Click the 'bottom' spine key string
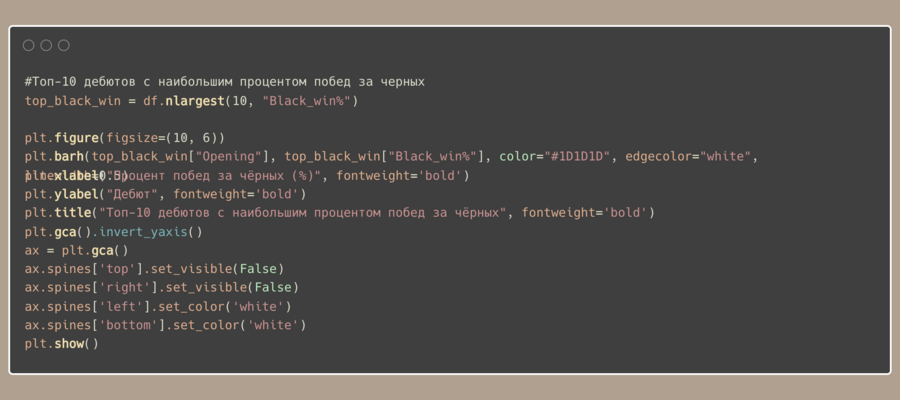This screenshot has width=900, height=400. (129, 325)
